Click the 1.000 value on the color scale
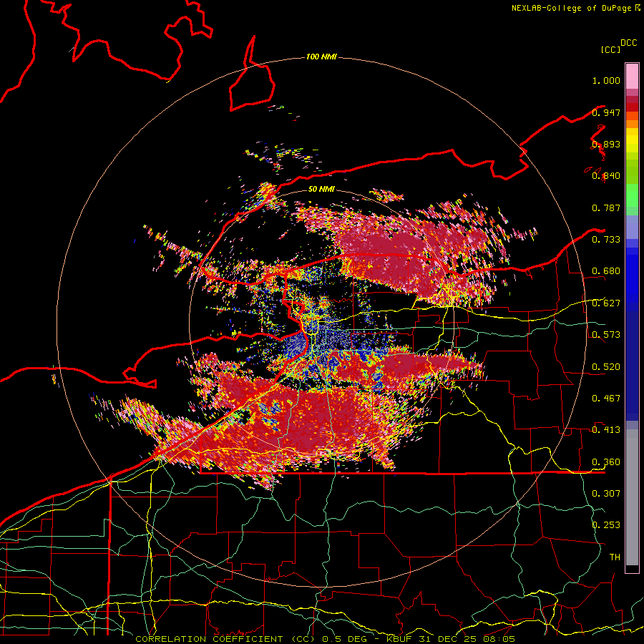 tap(606, 80)
